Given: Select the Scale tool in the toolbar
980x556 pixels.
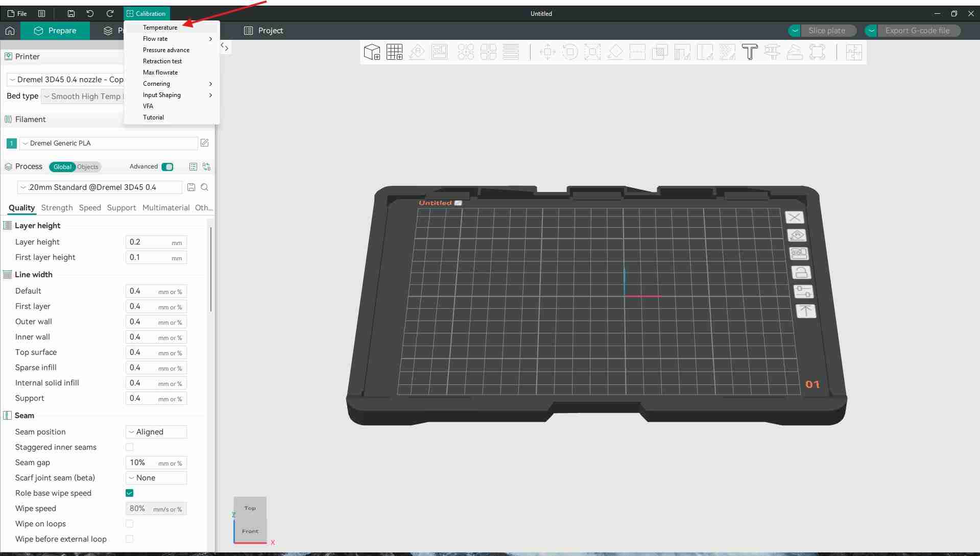Looking at the screenshot, I should point(592,52).
